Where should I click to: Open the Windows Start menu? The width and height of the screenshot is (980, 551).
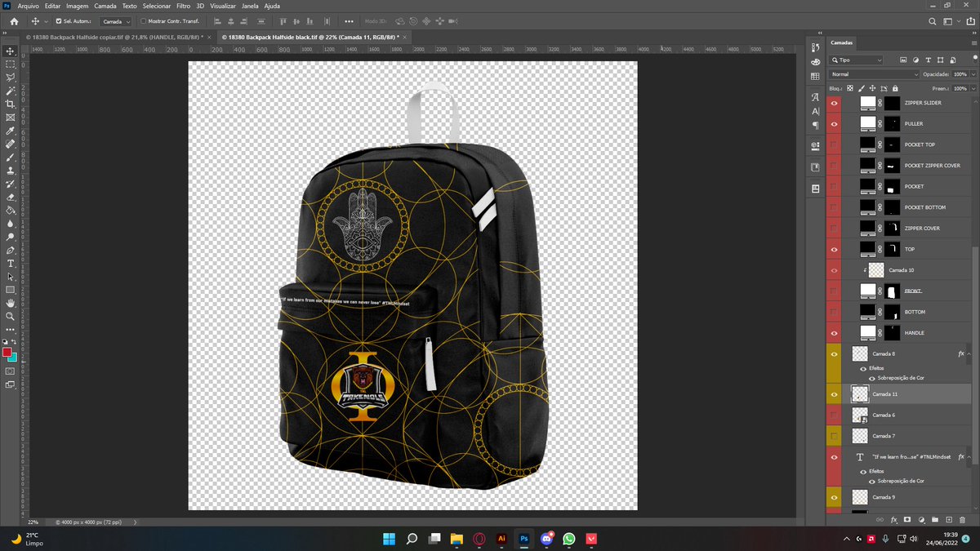[390, 538]
